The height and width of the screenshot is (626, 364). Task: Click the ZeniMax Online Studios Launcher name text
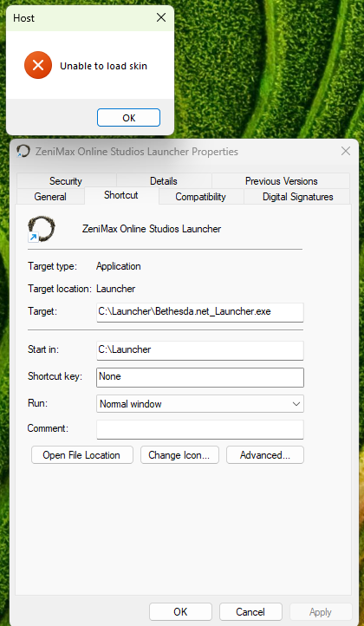pyautogui.click(x=152, y=229)
